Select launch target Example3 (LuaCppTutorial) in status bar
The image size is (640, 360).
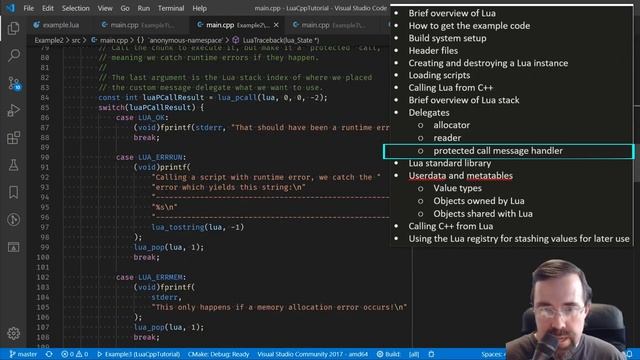click(x=138, y=354)
